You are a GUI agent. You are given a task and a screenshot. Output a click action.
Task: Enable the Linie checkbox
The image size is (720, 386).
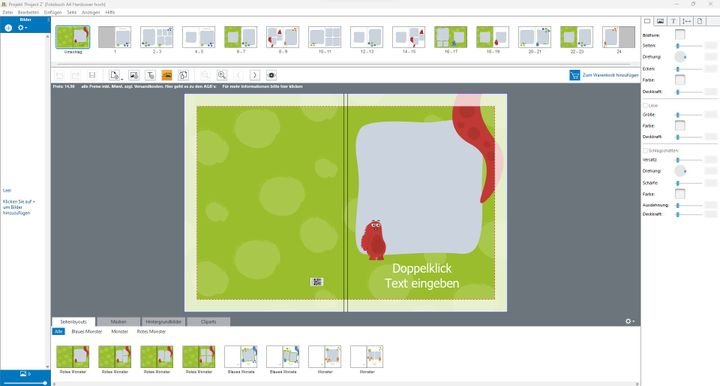(x=646, y=106)
